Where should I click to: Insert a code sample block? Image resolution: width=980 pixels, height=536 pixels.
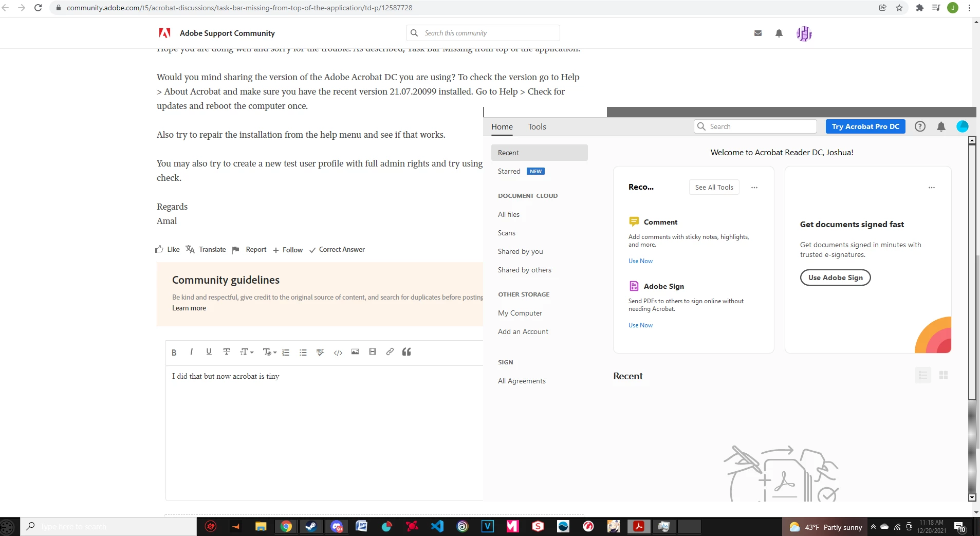pos(338,352)
